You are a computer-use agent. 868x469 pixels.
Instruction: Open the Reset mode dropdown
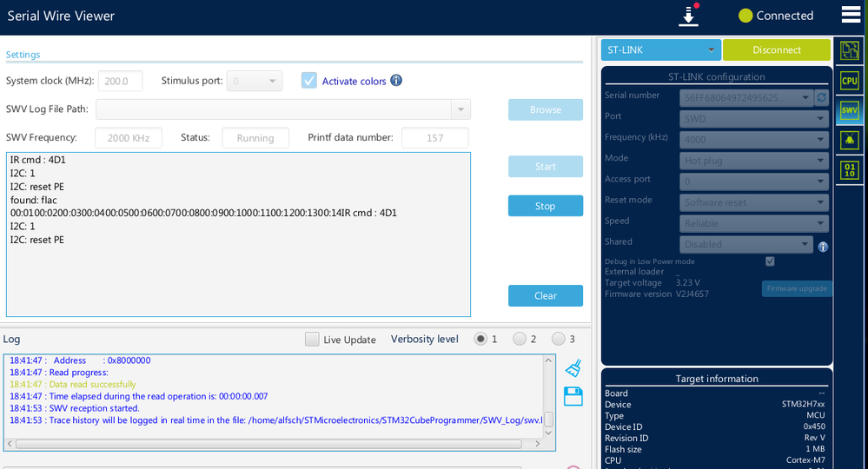click(754, 202)
